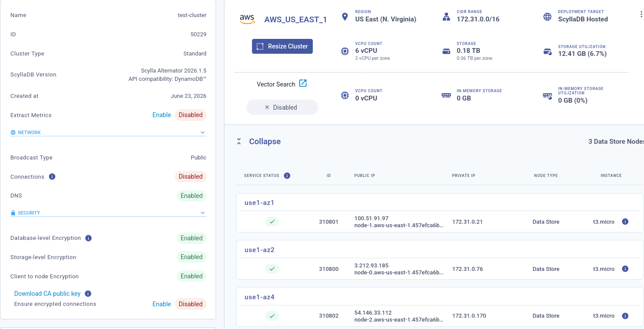This screenshot has width=644, height=329.
Task: Click info icon beside Download CA public key
Action: coord(88,294)
